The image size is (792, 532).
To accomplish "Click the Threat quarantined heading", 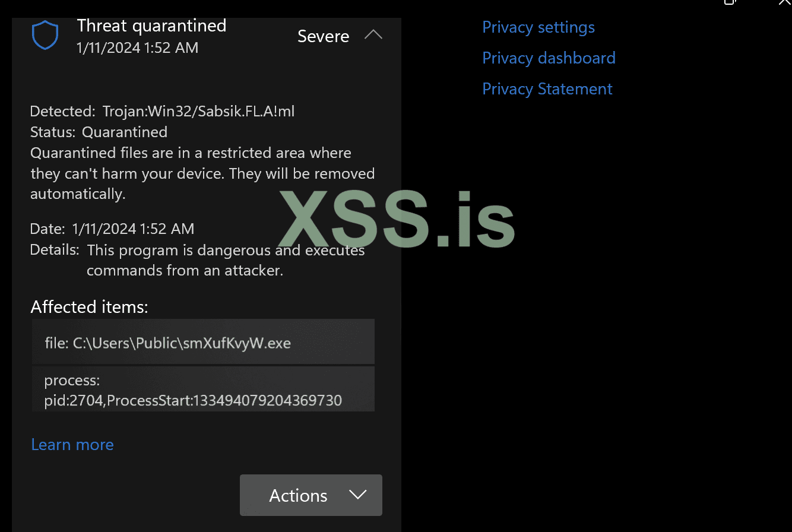I will coord(151,26).
